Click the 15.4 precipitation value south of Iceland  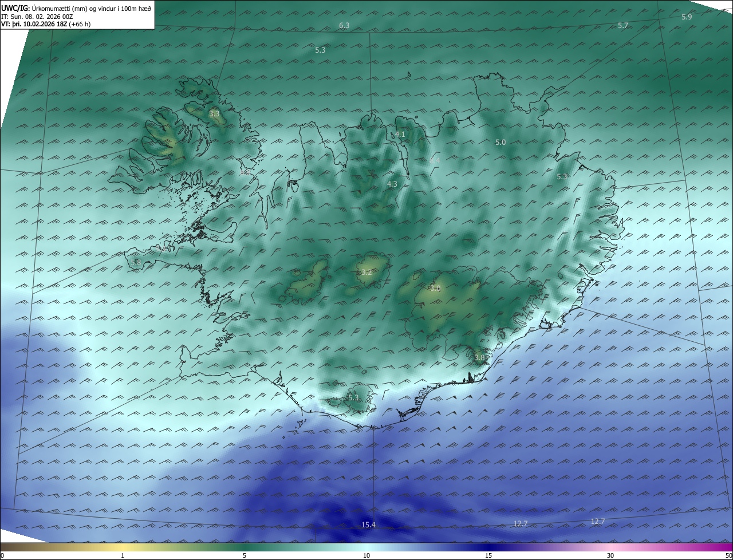click(x=368, y=524)
